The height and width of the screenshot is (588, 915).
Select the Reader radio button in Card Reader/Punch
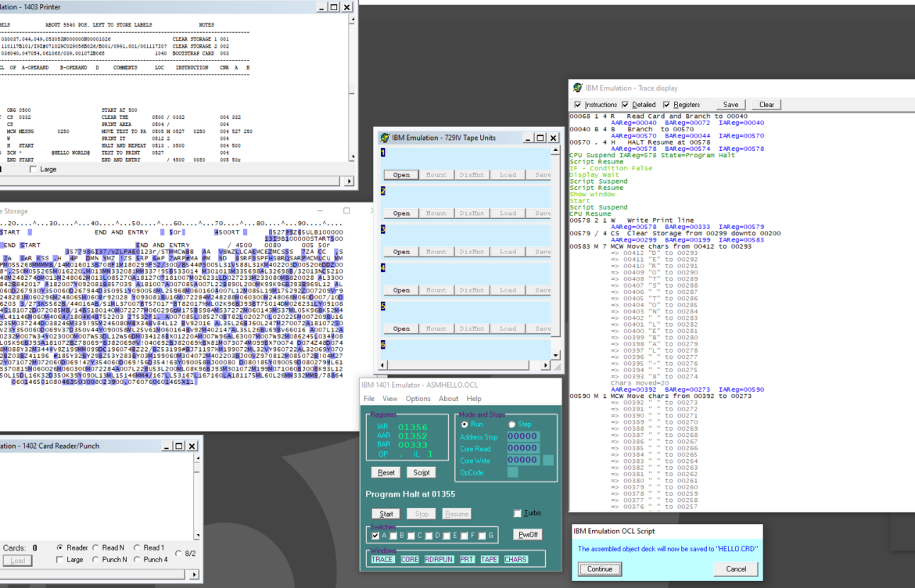(59, 548)
